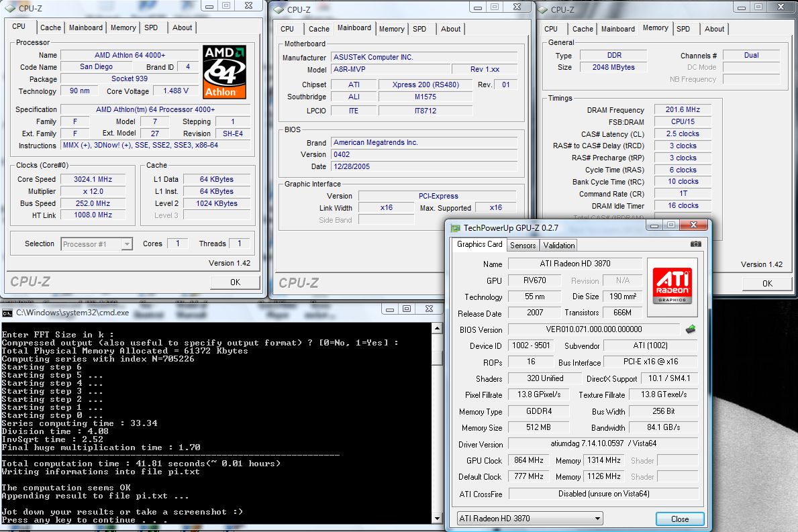
Task: Click the Xpress 200 (RS480) chipset field
Action: tap(426, 85)
